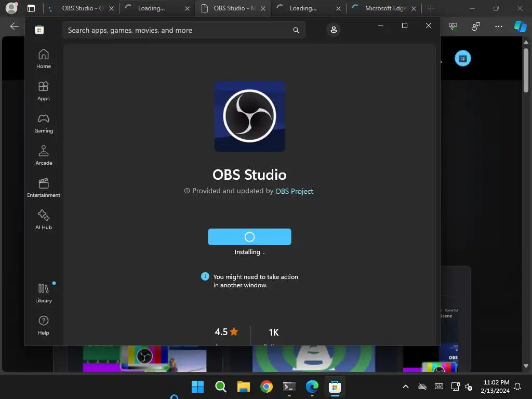This screenshot has width=532, height=399.
Task: Maximize the Microsoft Store window
Action: coord(404,26)
